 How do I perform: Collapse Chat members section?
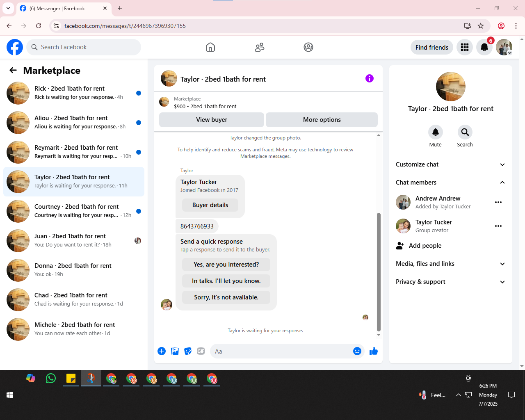(451, 183)
